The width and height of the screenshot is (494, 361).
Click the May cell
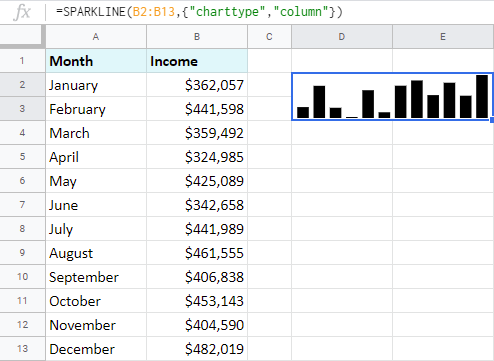click(x=96, y=181)
